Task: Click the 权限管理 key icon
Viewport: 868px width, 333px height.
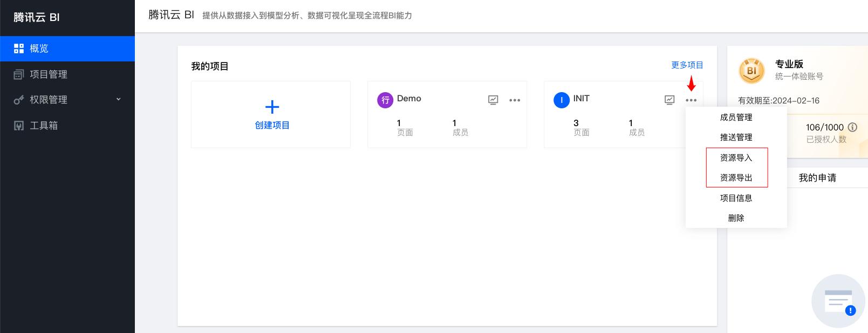Action: point(19,100)
